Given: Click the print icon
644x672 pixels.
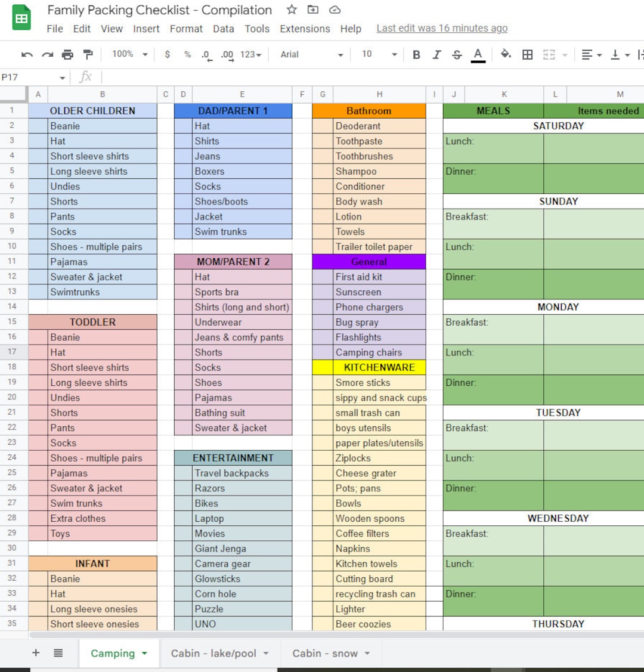Looking at the screenshot, I should [x=67, y=54].
